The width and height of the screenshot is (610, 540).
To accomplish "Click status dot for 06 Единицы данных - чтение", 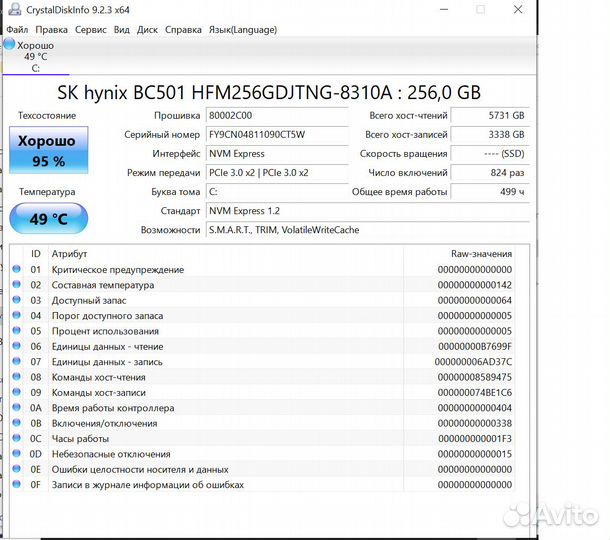I will click(16, 346).
